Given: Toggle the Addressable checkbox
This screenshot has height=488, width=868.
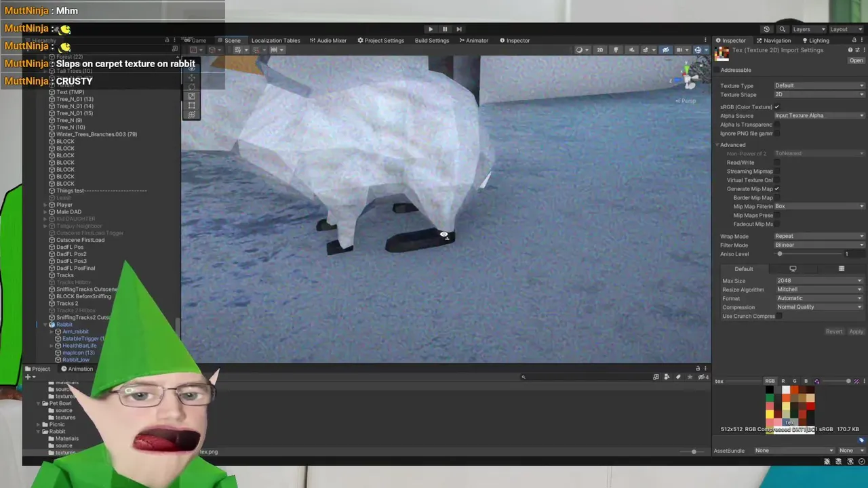Looking at the screenshot, I should tap(717, 70).
